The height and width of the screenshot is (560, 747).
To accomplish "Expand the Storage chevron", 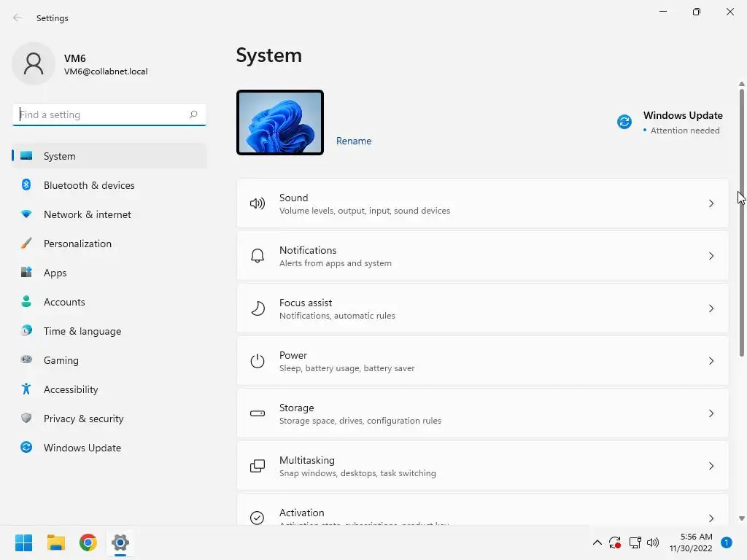I will (x=711, y=413).
